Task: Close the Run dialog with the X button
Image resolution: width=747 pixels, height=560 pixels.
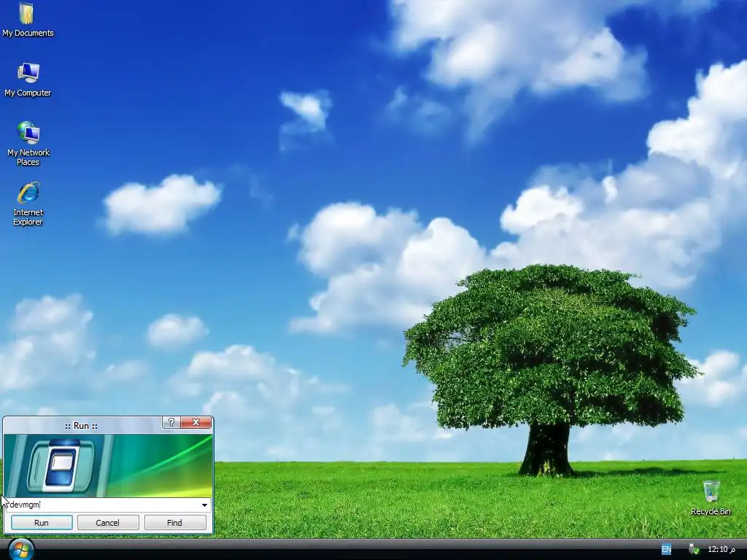Action: pos(196,422)
